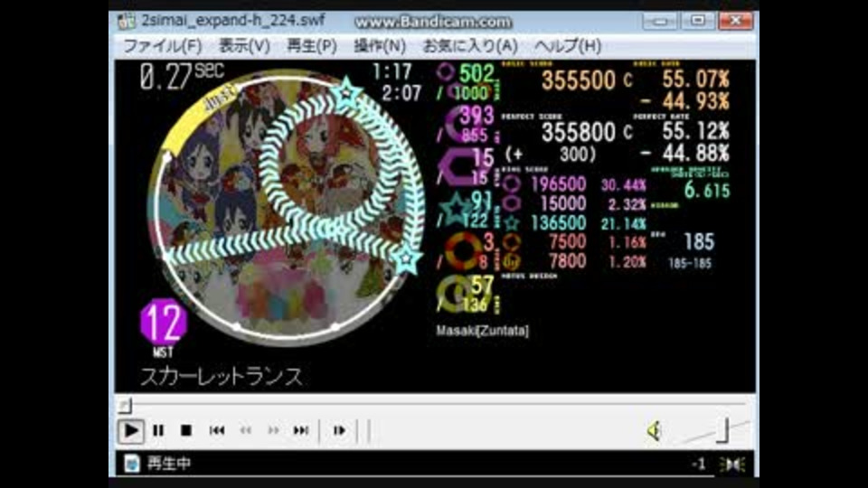Screen dimensions: 868x488
Task: Maximize the player window
Action: 697,21
